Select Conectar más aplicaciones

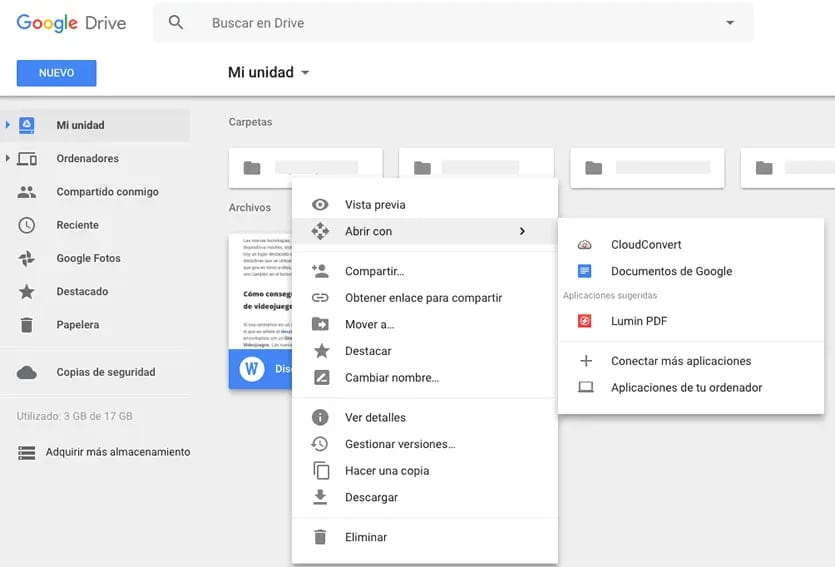(691, 361)
